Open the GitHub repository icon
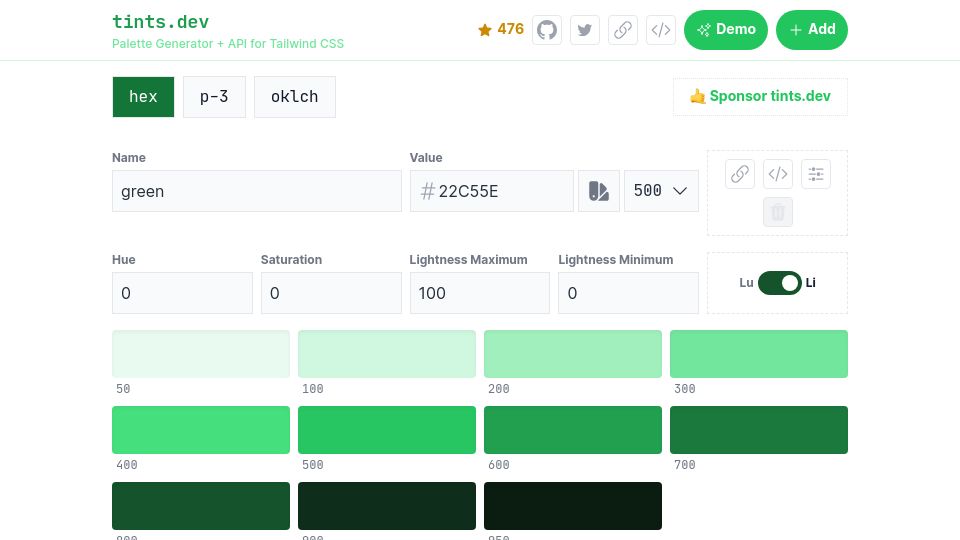This screenshot has height=540, width=960. (x=547, y=30)
